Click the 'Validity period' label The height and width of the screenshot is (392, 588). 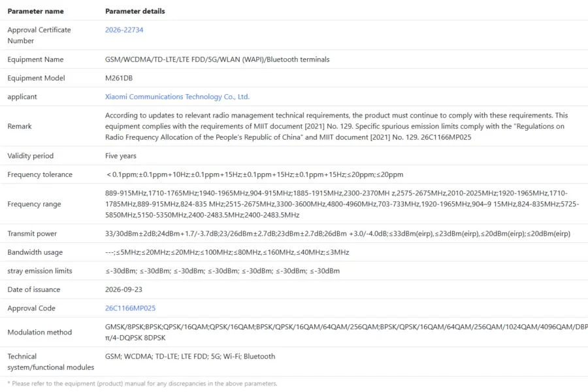click(30, 156)
